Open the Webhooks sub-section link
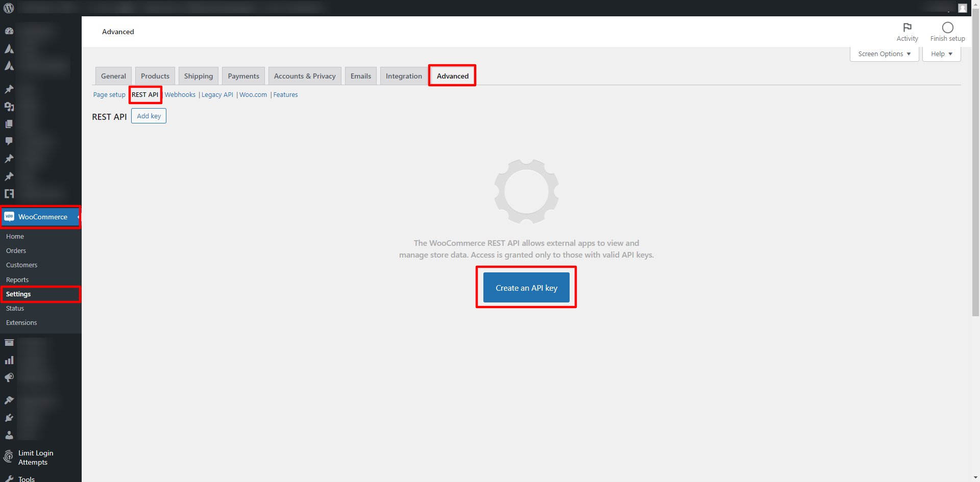The height and width of the screenshot is (482, 980). click(180, 95)
